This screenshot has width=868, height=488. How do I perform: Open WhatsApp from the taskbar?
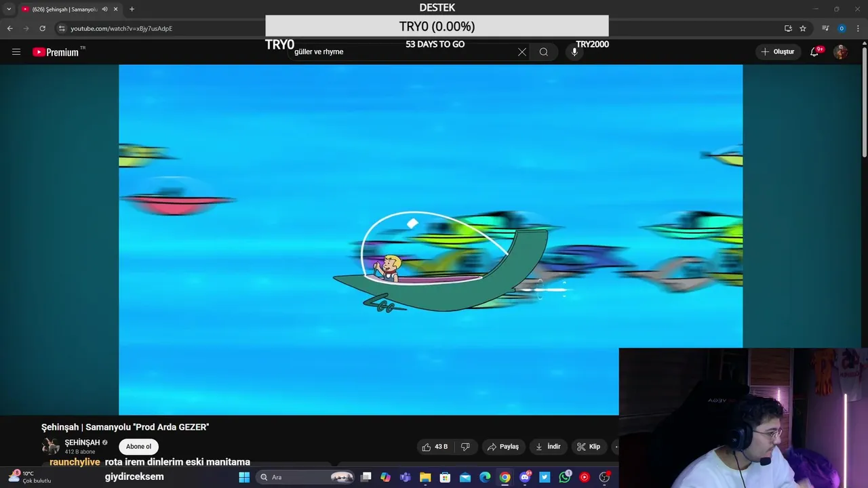[x=565, y=477]
